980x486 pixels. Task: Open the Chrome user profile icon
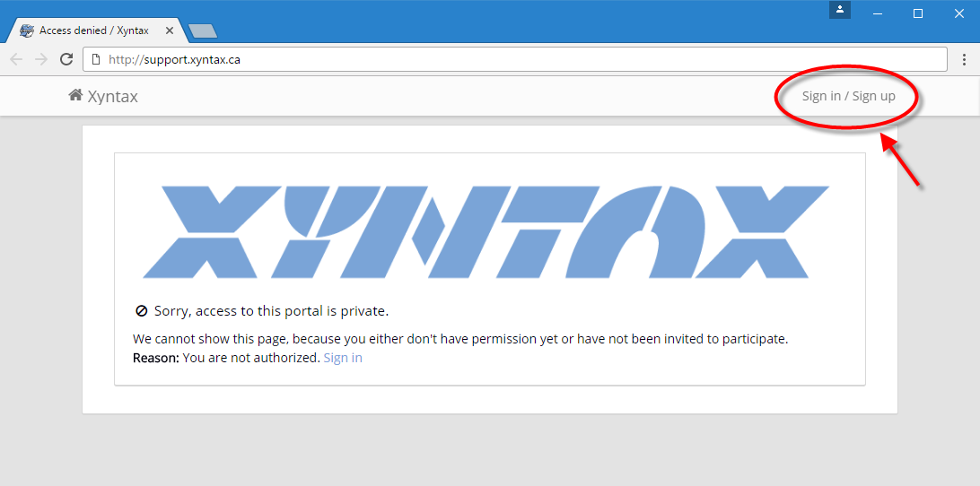click(840, 9)
